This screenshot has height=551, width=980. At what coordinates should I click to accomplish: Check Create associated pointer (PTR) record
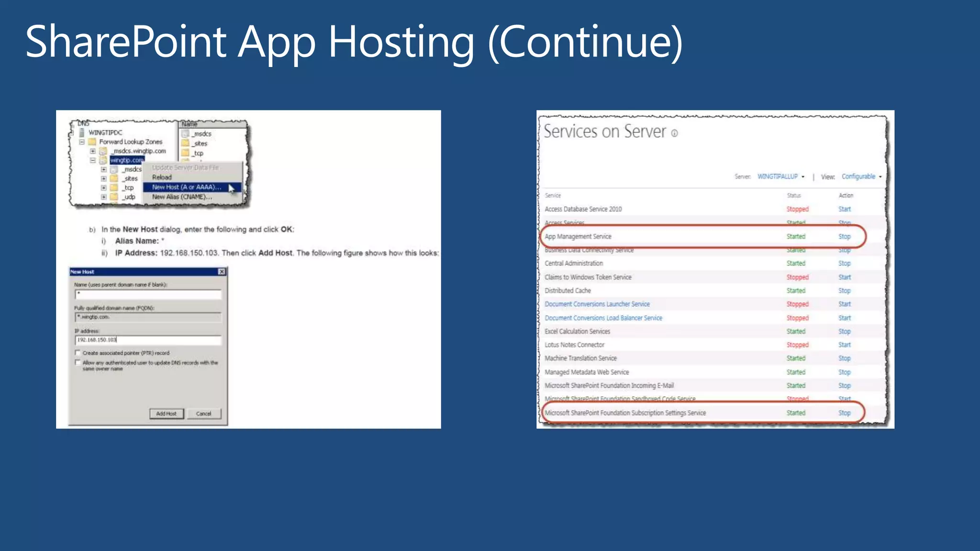point(78,353)
